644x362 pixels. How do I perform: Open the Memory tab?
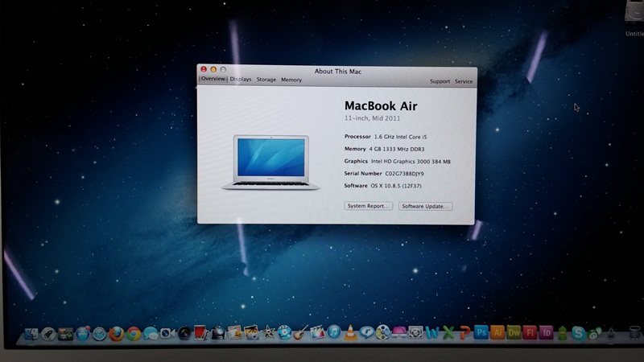pos(291,80)
